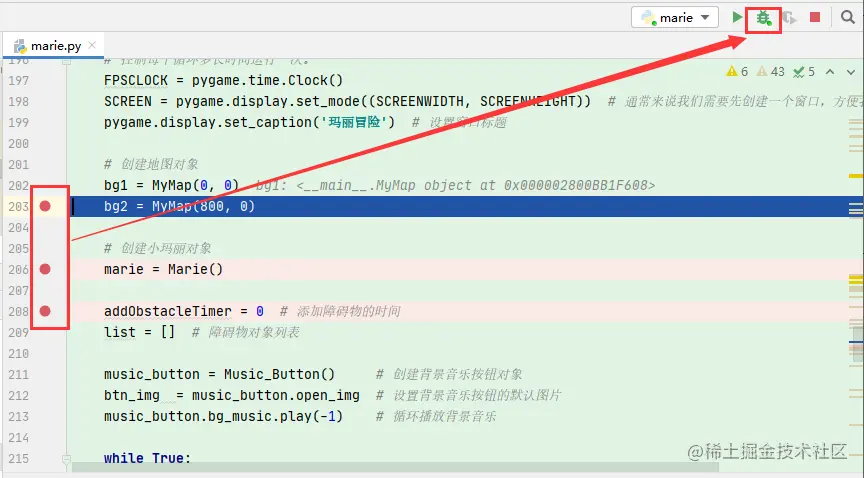The width and height of the screenshot is (864, 478).
Task: Click the editor vertical scrollbar thumb
Action: click(x=858, y=345)
